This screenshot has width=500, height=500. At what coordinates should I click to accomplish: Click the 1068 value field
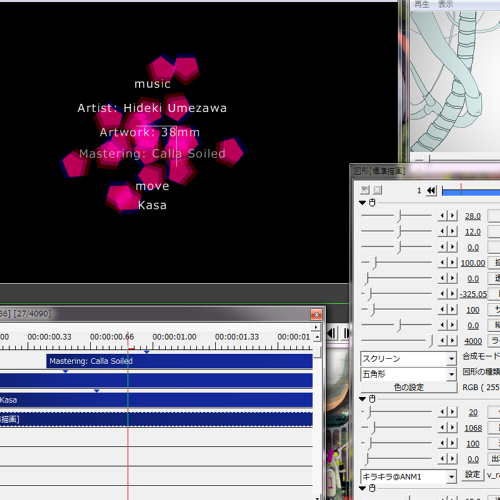click(x=473, y=428)
